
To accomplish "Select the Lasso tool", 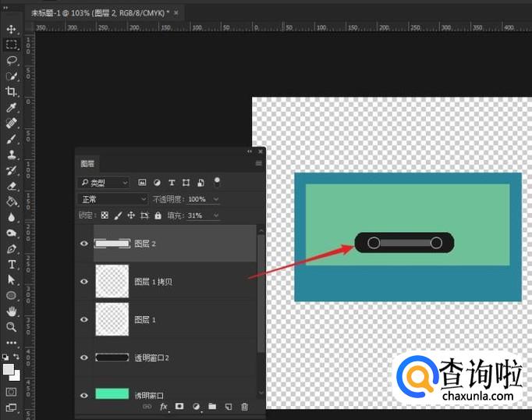I will (12, 60).
